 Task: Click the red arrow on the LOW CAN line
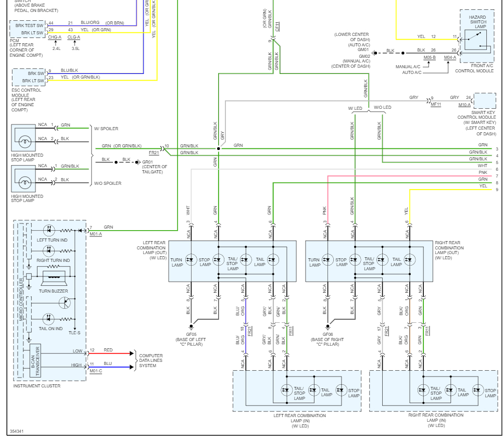pyautogui.click(x=131, y=354)
